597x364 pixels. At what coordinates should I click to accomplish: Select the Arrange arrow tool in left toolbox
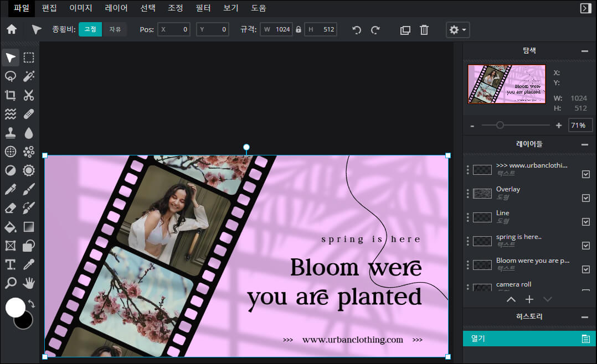(x=11, y=58)
